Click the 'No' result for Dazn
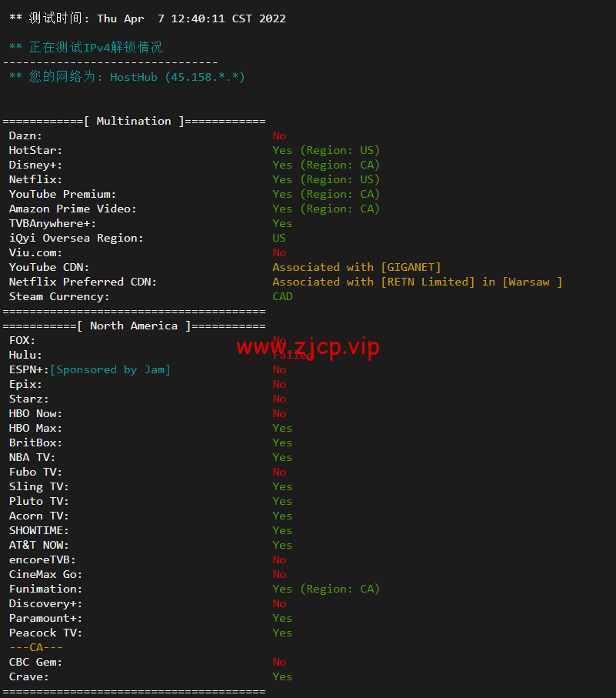 coord(279,135)
